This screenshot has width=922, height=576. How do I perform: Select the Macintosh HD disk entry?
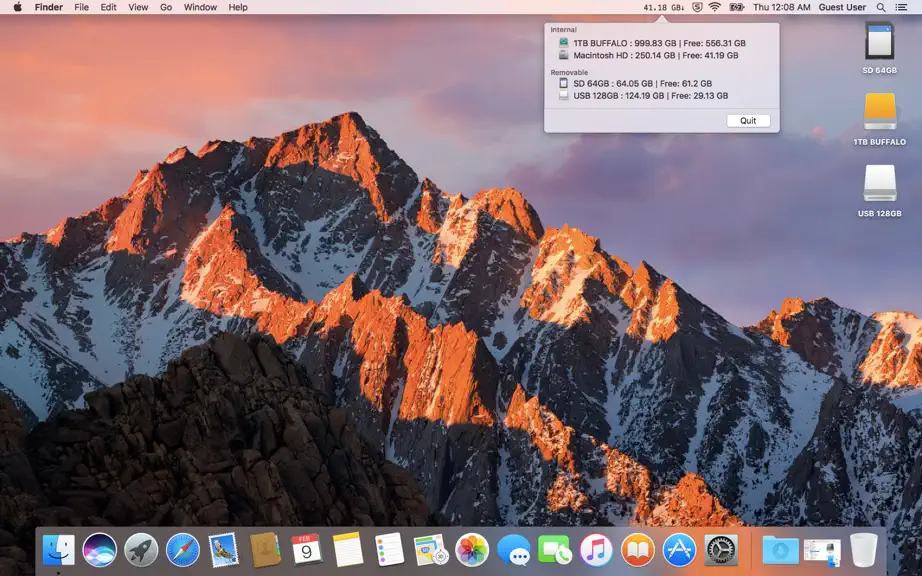[649, 55]
